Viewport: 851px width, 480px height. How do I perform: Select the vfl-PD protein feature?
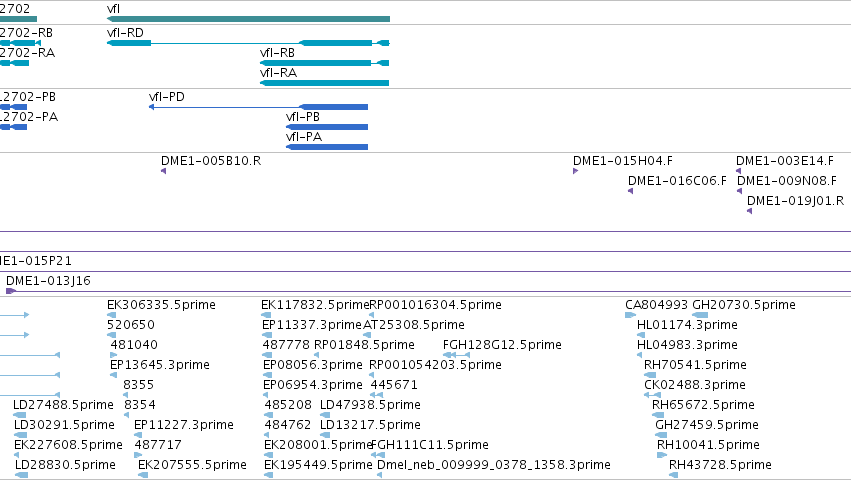pos(258,107)
